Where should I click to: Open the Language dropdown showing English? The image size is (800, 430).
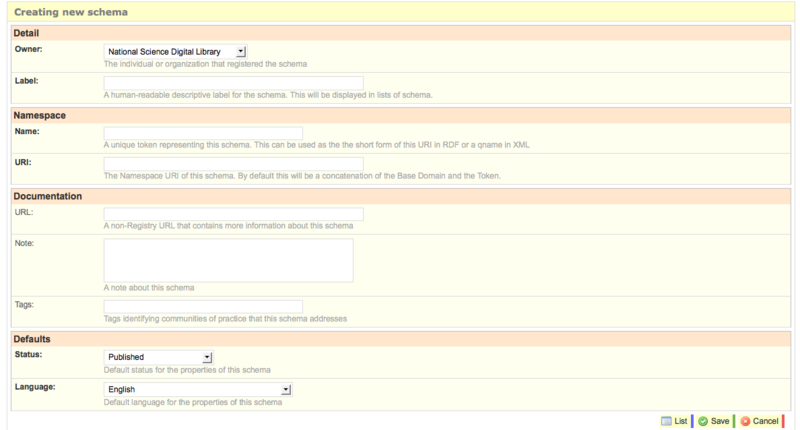198,389
